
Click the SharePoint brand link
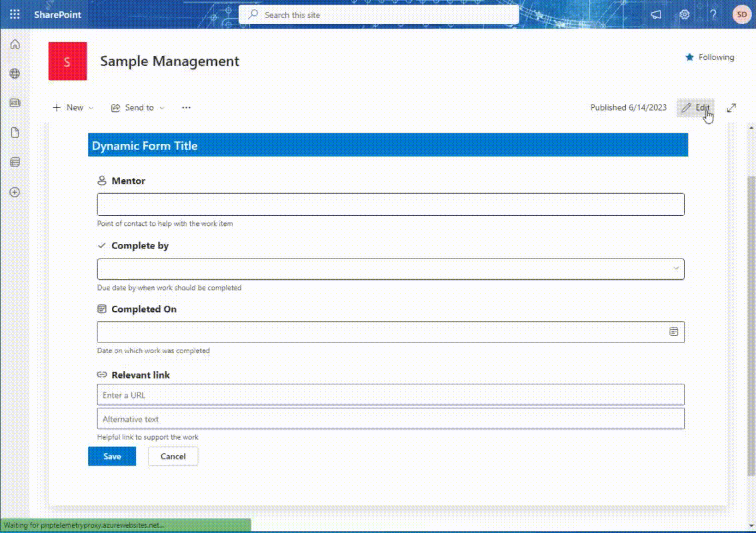[57, 15]
